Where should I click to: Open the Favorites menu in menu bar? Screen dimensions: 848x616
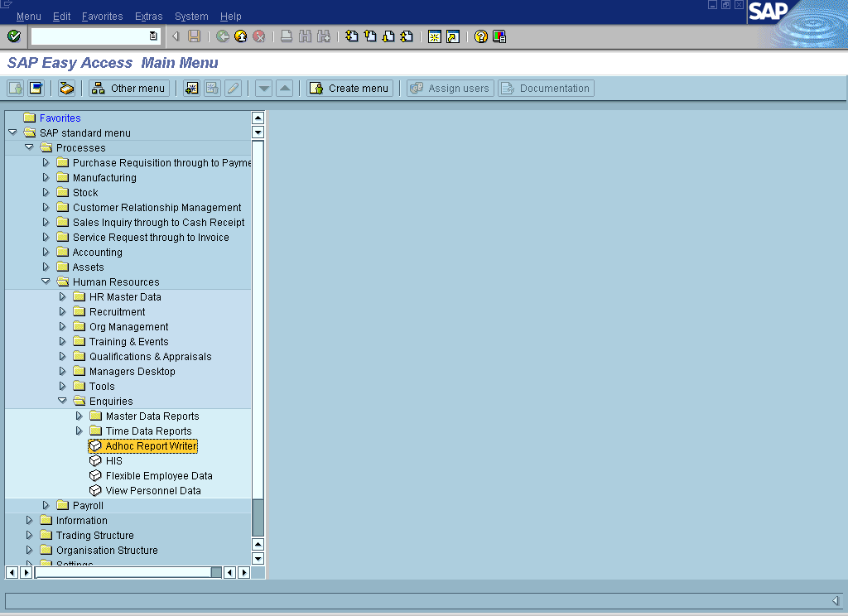pyautogui.click(x=102, y=17)
